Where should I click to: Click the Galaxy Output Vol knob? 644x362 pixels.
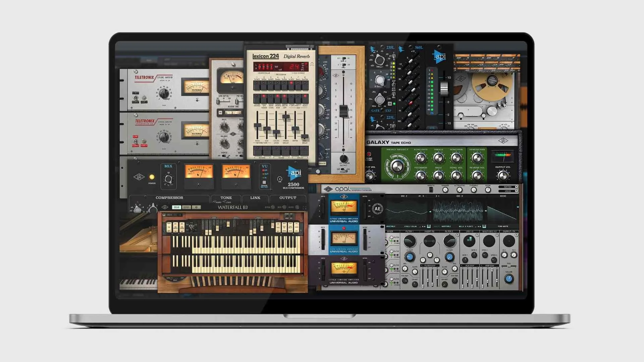point(502,176)
